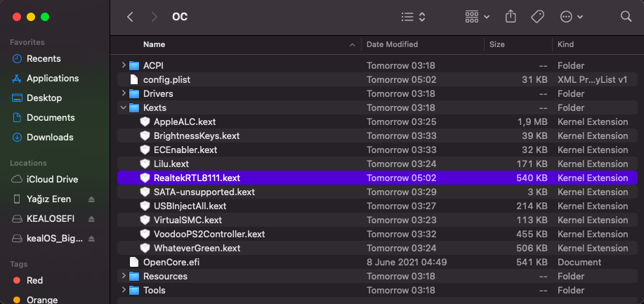
Task: Select Downloads in the sidebar
Action: tap(49, 137)
